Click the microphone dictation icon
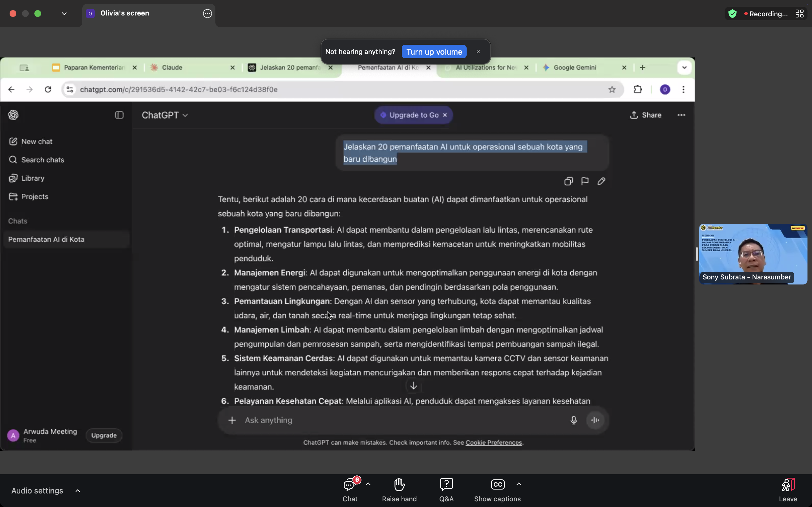Viewport: 812px width, 507px height. [x=573, y=420]
